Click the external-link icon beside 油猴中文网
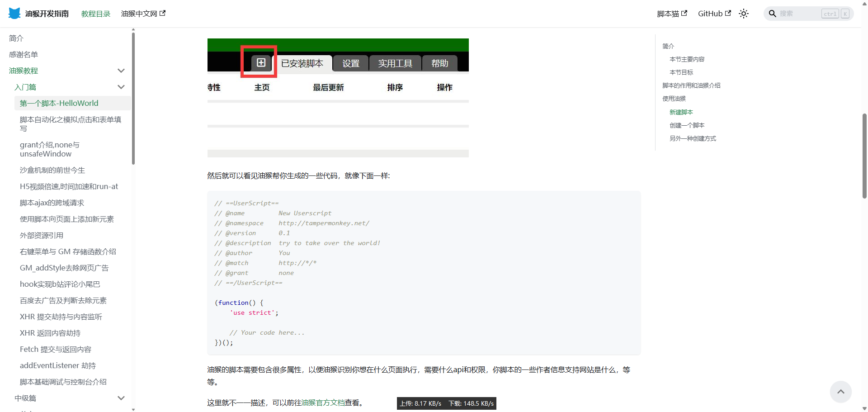This screenshot has width=868, height=412. [163, 12]
